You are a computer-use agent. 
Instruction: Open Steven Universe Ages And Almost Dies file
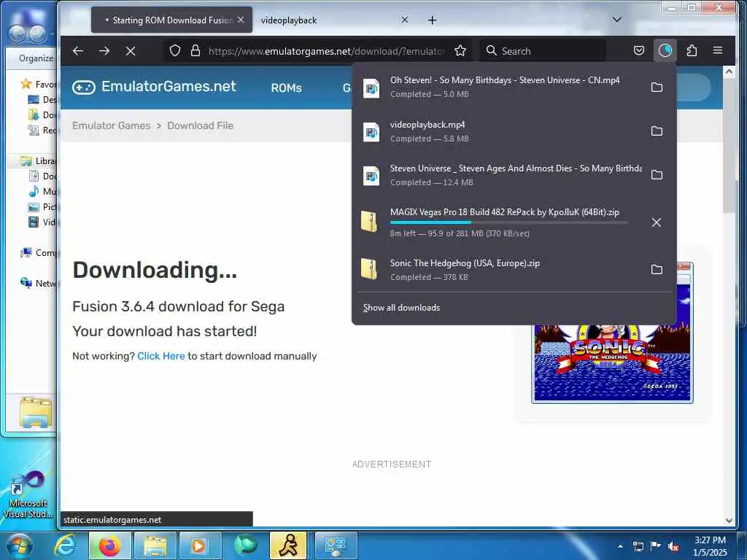[500, 175]
